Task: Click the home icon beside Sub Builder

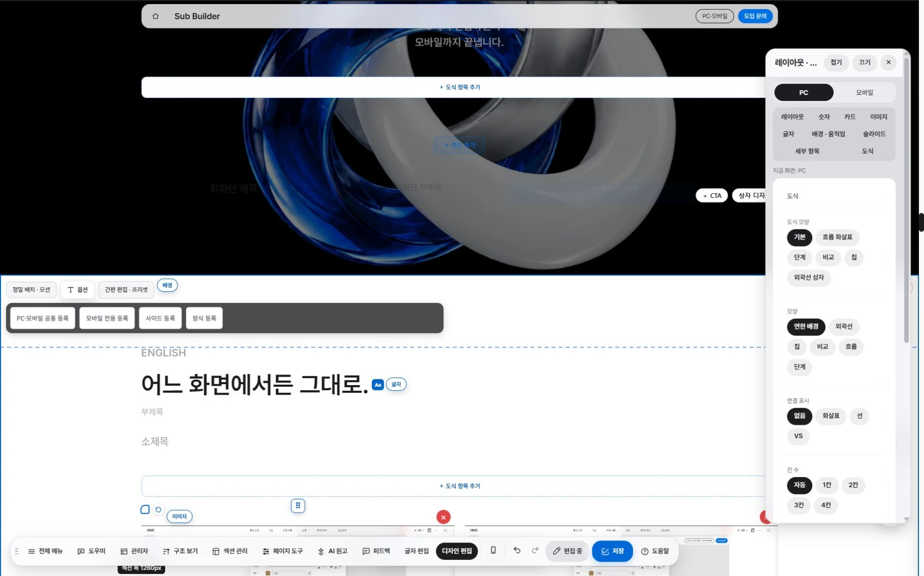Action: coord(156,16)
